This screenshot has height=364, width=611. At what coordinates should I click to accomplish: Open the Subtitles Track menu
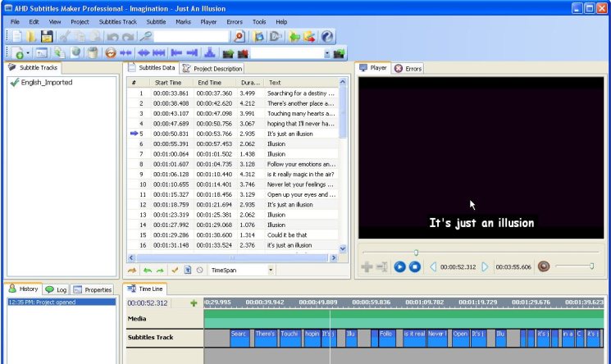[x=118, y=21]
